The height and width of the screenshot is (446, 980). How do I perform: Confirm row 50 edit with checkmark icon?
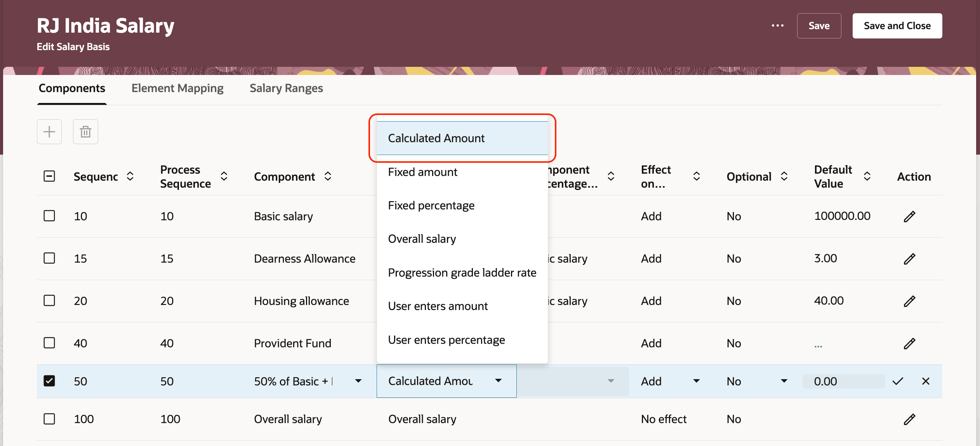pyautogui.click(x=898, y=381)
